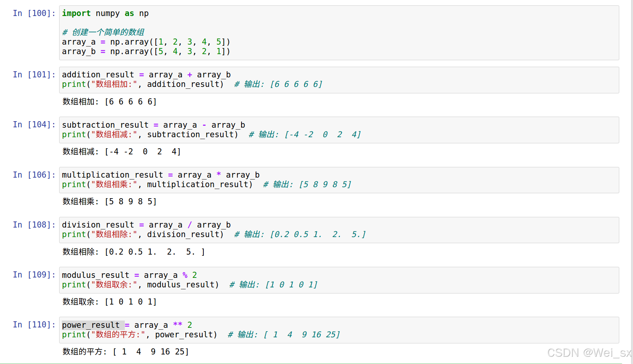Select the In [106] cell prompt
The image size is (633, 364).
(x=34, y=175)
